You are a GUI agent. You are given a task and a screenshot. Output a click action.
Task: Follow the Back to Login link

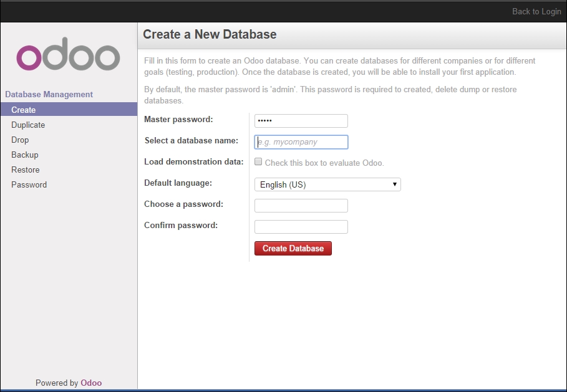point(536,12)
